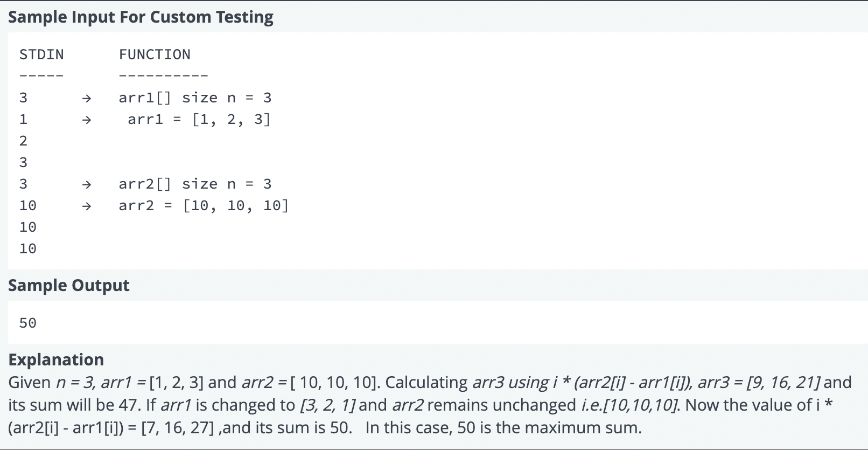Image resolution: width=868 pixels, height=450 pixels.
Task: Click the text [7, 16, 27] in the explanation
Action: 178,427
